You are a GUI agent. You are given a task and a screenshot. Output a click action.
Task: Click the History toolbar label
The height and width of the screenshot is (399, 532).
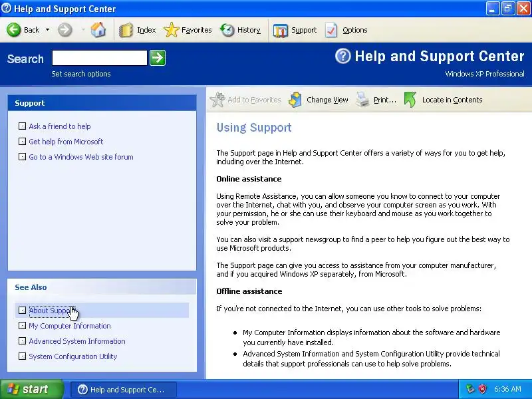(x=249, y=30)
